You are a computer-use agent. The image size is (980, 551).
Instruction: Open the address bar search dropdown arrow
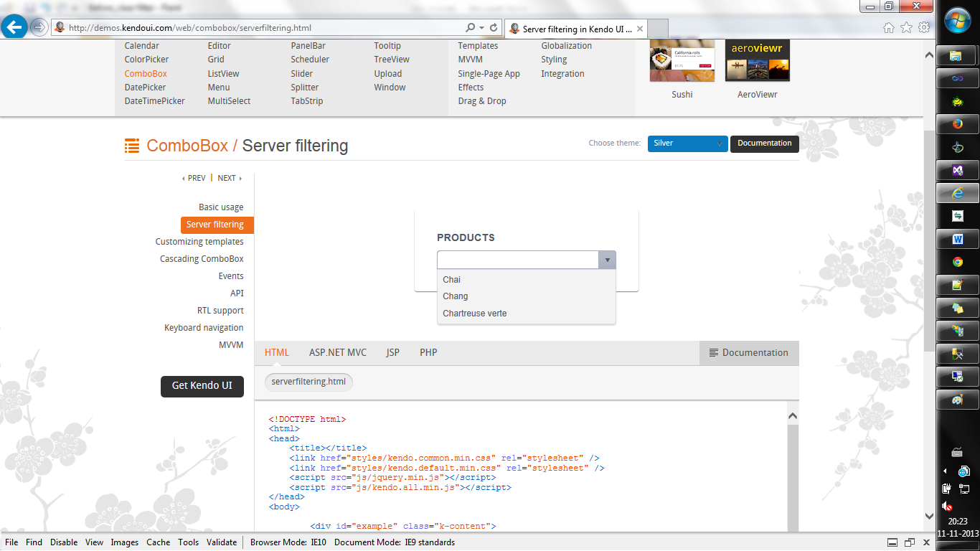[x=481, y=28]
